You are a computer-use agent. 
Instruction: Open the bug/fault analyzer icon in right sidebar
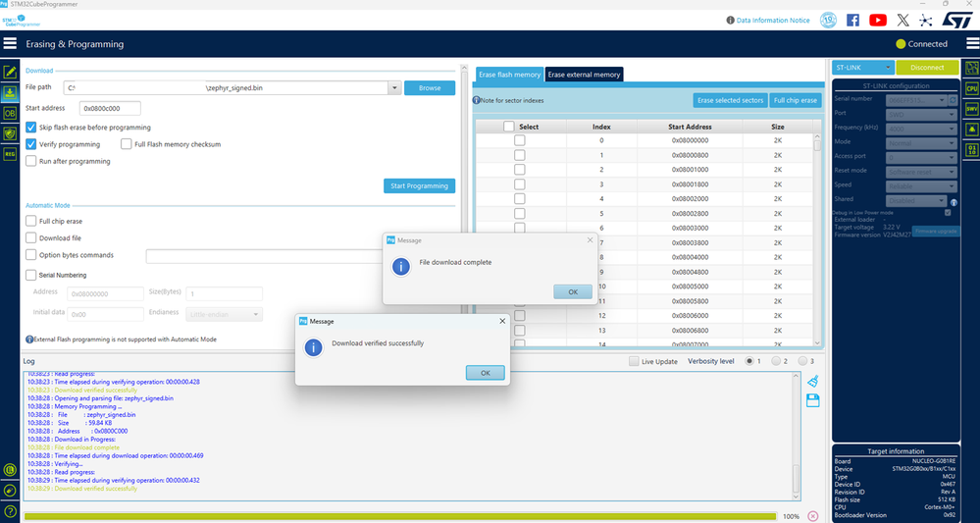[971, 129]
